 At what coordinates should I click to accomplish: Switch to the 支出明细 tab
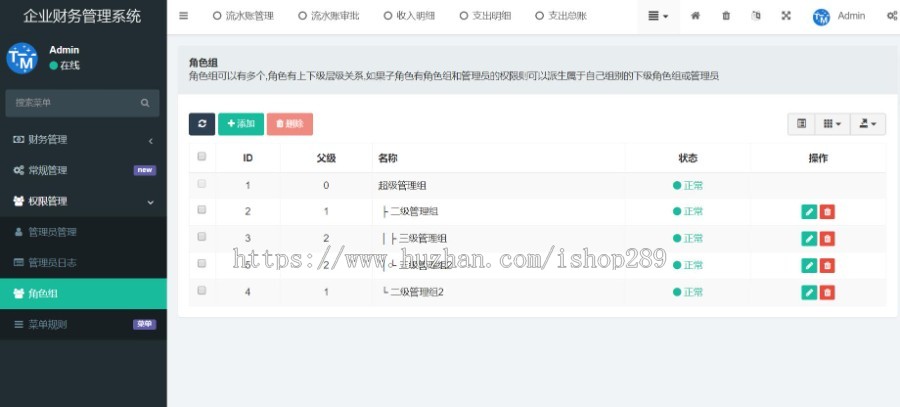click(485, 16)
